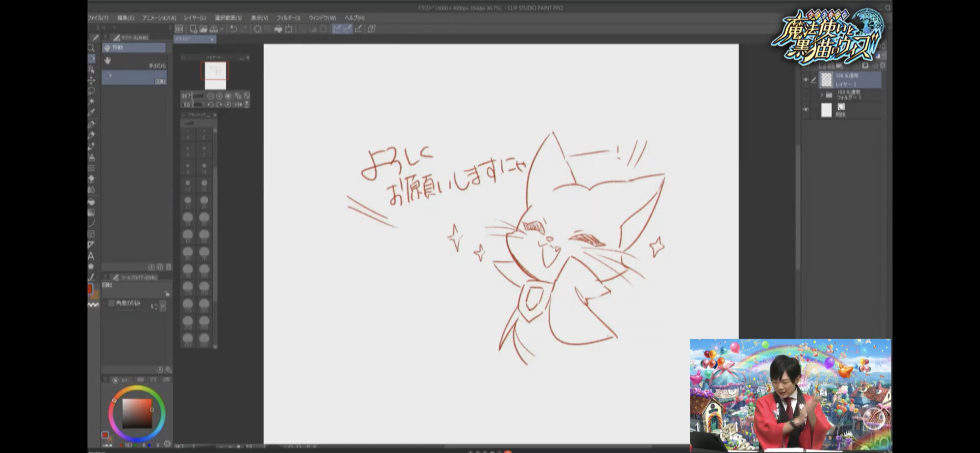This screenshot has height=453, width=980.
Task: Select the 回転 rotate sub tool
Action: click(x=134, y=77)
